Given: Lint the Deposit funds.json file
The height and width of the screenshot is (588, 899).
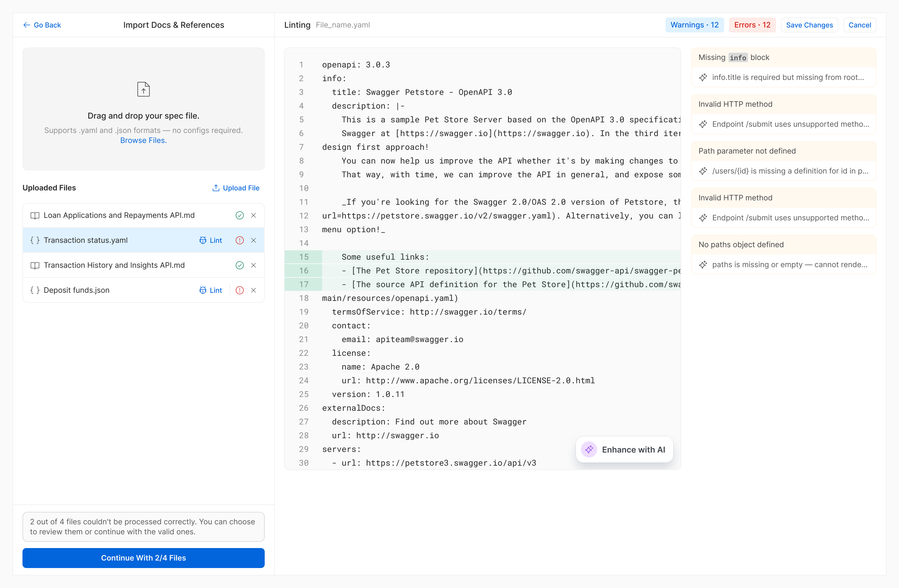Looking at the screenshot, I should [211, 290].
